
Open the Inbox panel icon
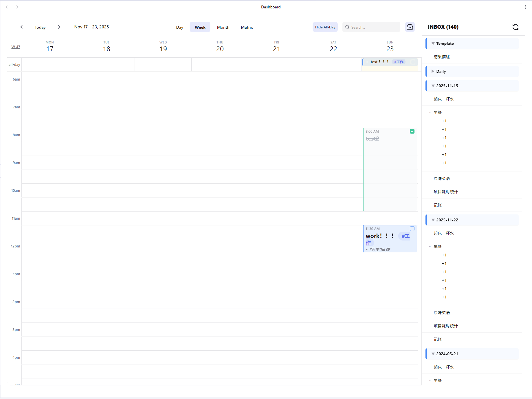click(410, 27)
